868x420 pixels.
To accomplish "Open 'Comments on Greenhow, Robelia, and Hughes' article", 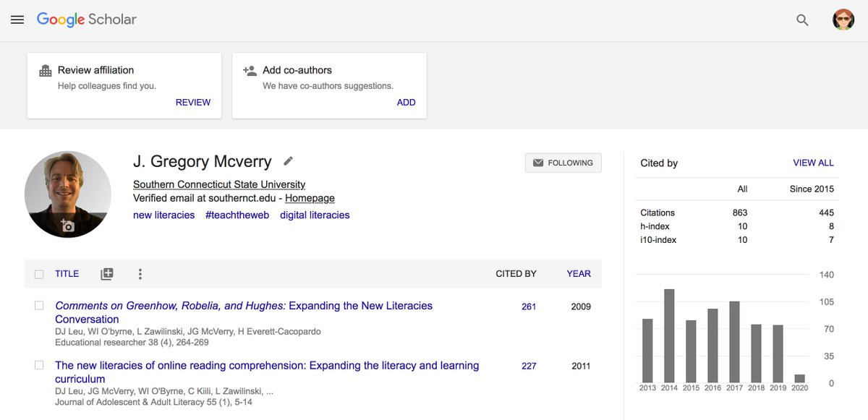I will [x=244, y=312].
